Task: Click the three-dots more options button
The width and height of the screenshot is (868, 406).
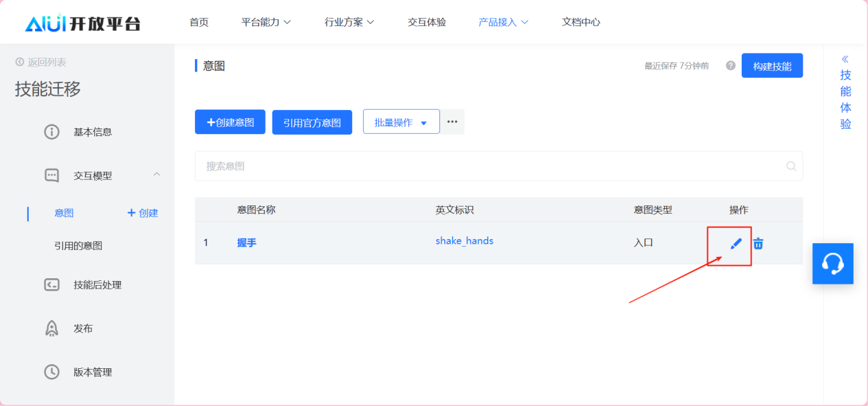Action: click(x=452, y=122)
